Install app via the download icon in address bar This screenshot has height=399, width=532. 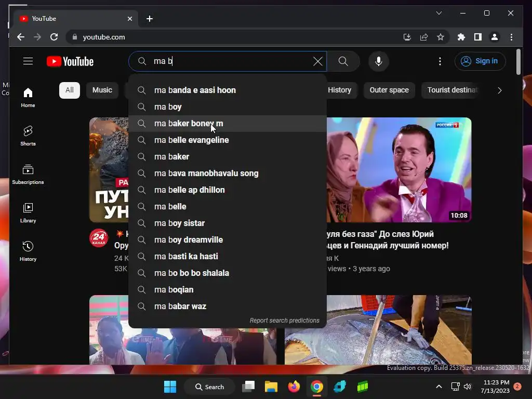click(407, 37)
